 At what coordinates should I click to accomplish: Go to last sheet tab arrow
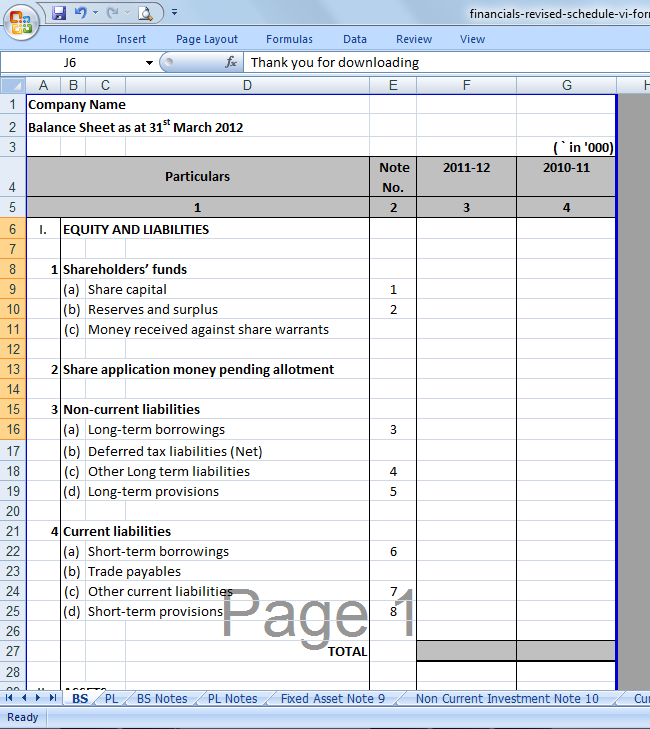click(x=53, y=698)
